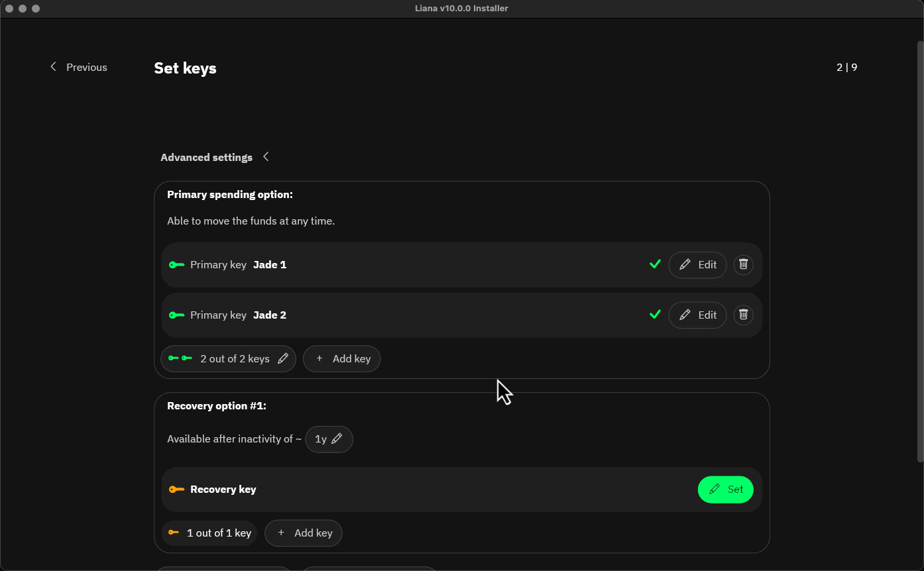The width and height of the screenshot is (924, 571).
Task: Add key to Recovery option #1
Action: (303, 533)
